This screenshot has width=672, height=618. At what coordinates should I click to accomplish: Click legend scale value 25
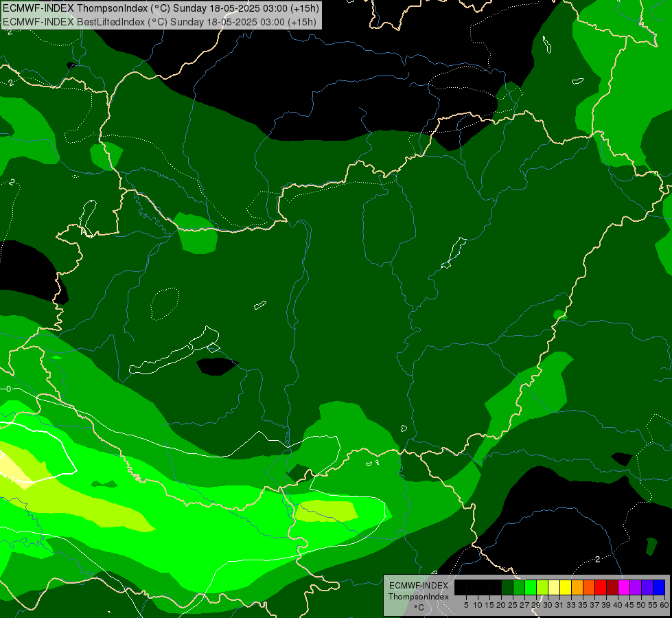[513, 605]
